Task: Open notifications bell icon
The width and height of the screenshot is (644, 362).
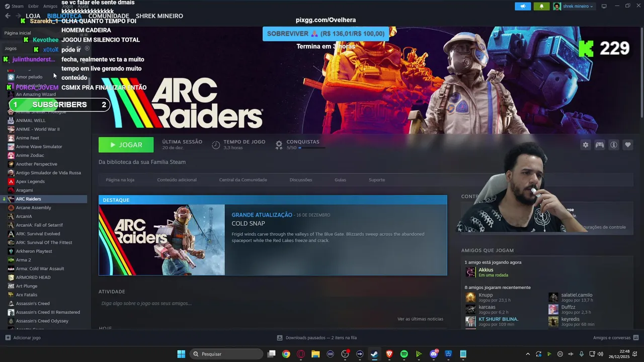Action: (x=541, y=6)
